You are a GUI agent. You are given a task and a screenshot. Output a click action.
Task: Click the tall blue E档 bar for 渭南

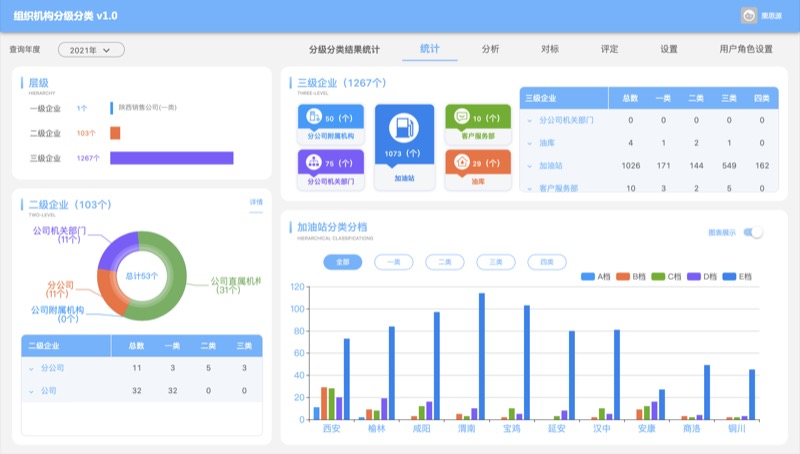[x=482, y=356]
